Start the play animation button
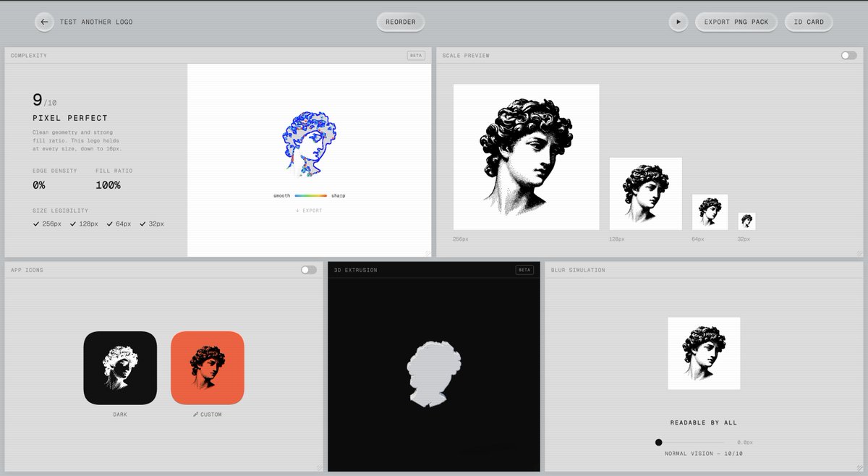The image size is (868, 476). coord(678,22)
